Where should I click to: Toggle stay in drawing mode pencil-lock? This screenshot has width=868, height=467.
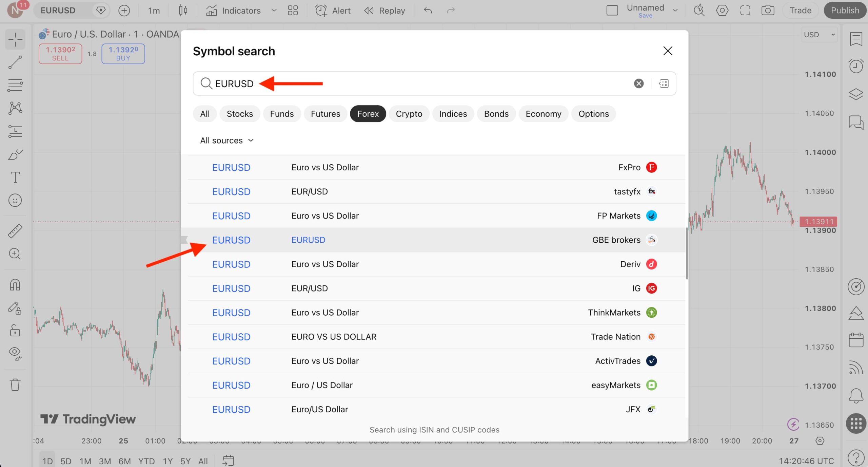click(x=15, y=308)
